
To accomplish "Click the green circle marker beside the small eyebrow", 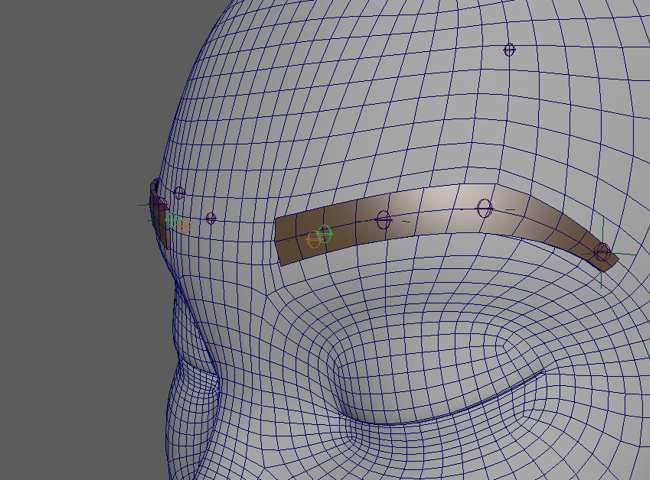I will pyautogui.click(x=172, y=219).
